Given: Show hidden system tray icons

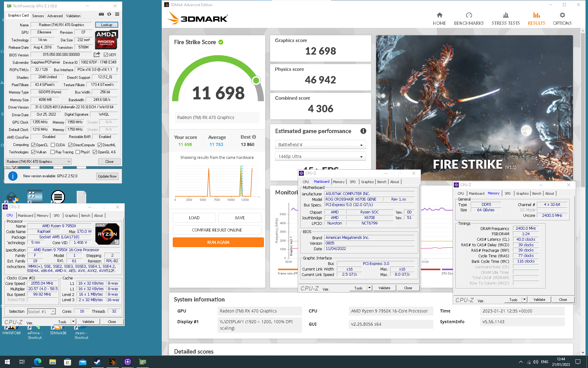Looking at the screenshot, I should click(x=521, y=362).
